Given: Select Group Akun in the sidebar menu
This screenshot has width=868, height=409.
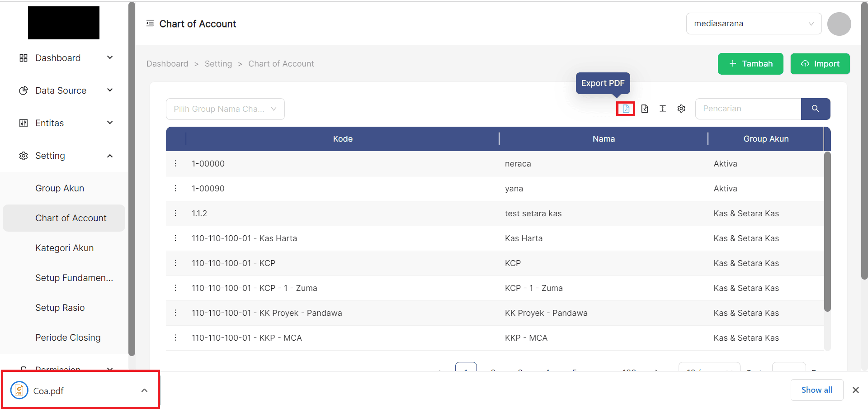Looking at the screenshot, I should click(60, 188).
